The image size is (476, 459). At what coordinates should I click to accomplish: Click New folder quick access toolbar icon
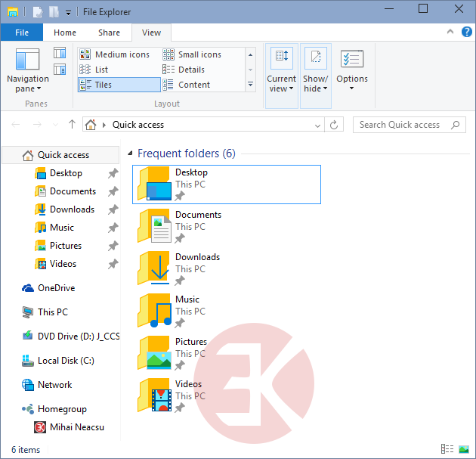pyautogui.click(x=54, y=12)
